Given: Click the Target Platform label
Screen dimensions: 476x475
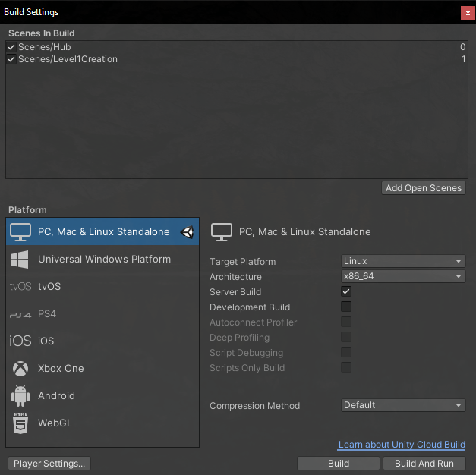Looking at the screenshot, I should [x=242, y=262].
